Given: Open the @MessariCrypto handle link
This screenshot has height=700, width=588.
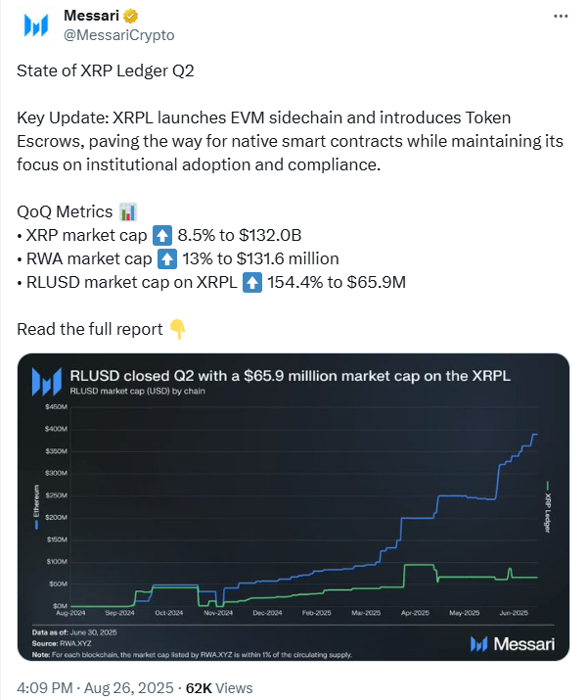Looking at the screenshot, I should pos(118,34).
